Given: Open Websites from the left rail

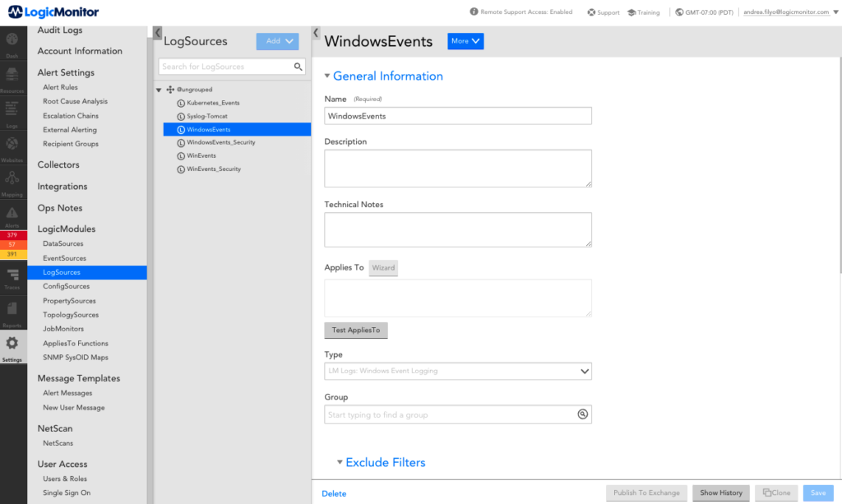Looking at the screenshot, I should [12, 149].
